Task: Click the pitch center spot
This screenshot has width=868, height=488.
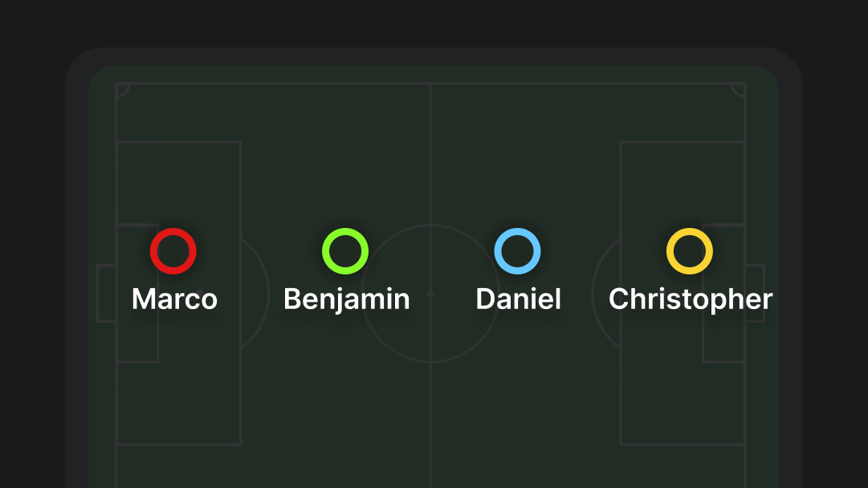Action: click(430, 293)
